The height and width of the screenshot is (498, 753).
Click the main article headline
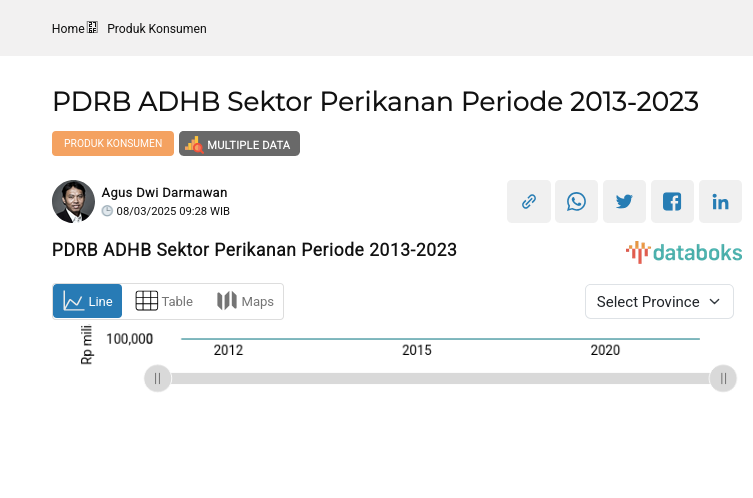tap(375, 101)
